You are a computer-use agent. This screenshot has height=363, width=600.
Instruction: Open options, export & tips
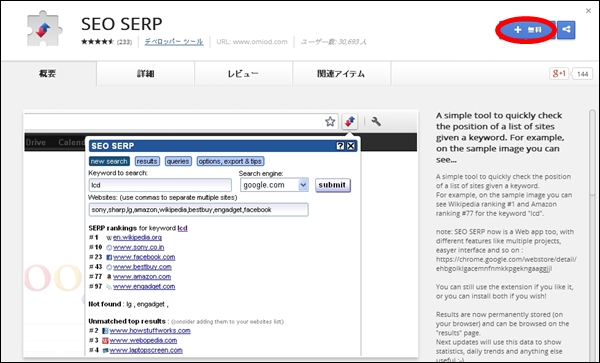[230, 161]
